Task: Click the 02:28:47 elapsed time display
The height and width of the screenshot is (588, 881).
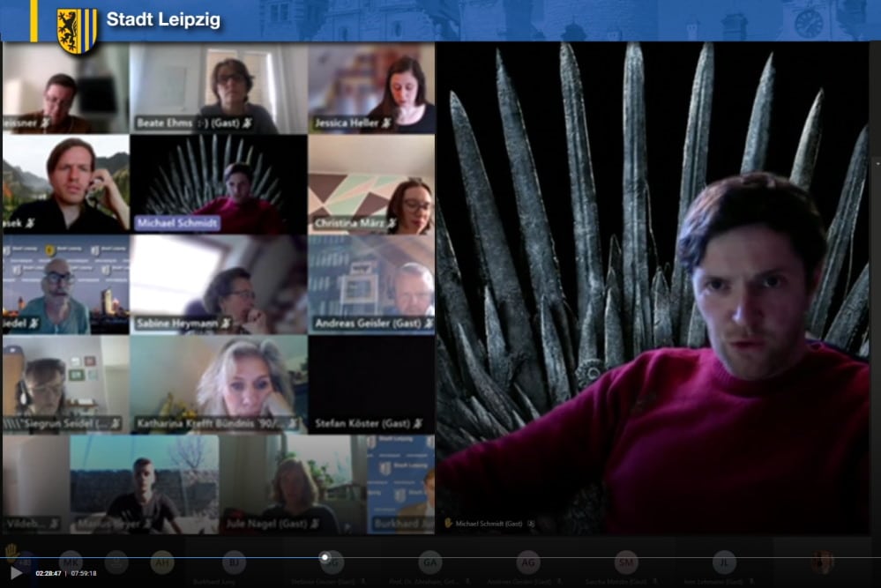Action: [49, 573]
